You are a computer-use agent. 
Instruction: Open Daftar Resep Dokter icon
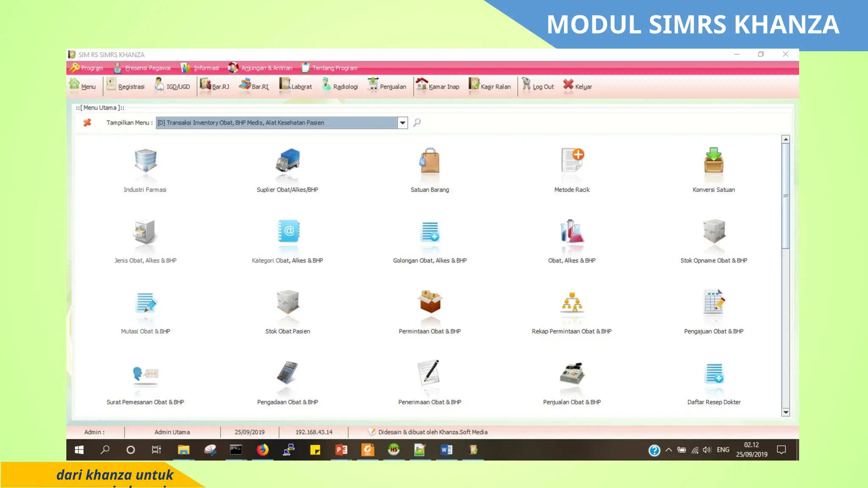click(714, 373)
